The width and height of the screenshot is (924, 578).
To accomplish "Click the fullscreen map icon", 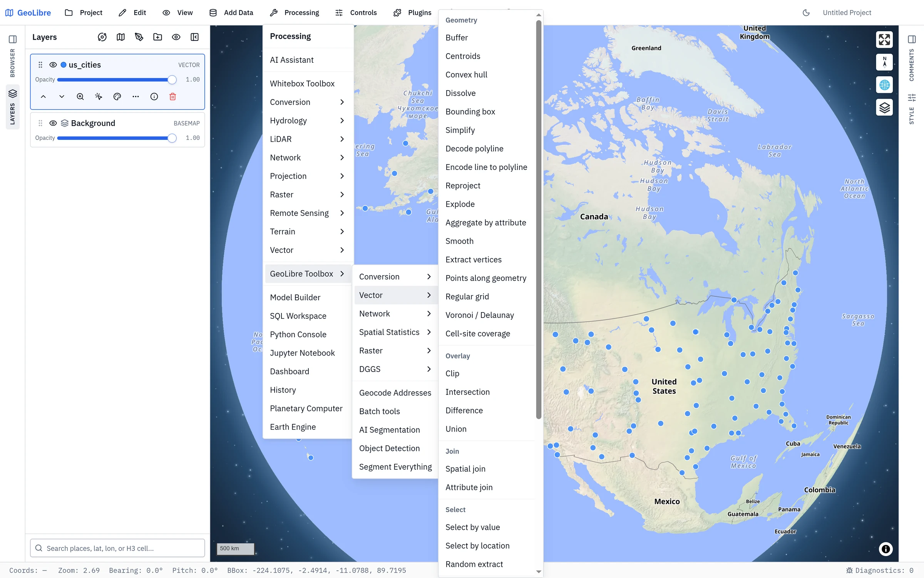I will 884,39.
